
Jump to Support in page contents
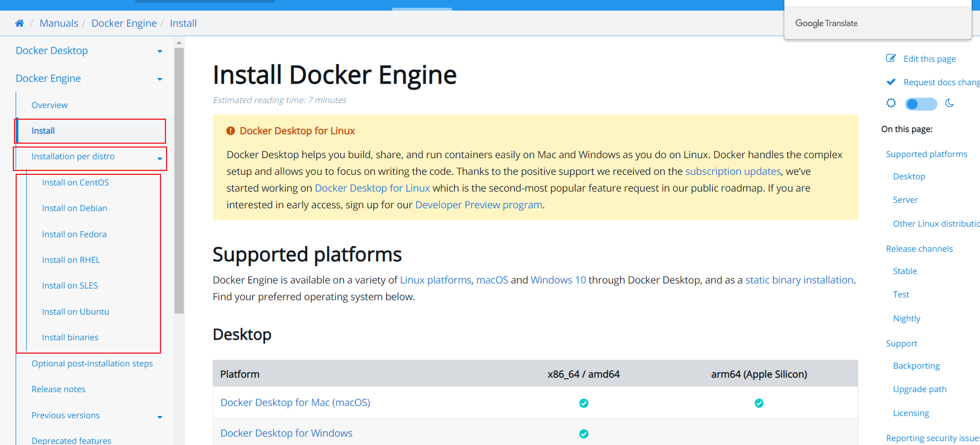click(x=901, y=344)
